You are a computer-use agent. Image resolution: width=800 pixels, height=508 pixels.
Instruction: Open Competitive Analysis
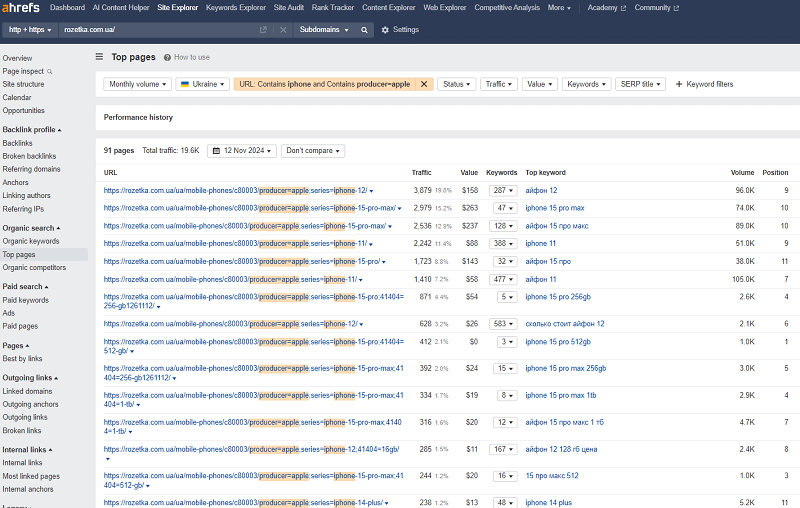click(507, 8)
